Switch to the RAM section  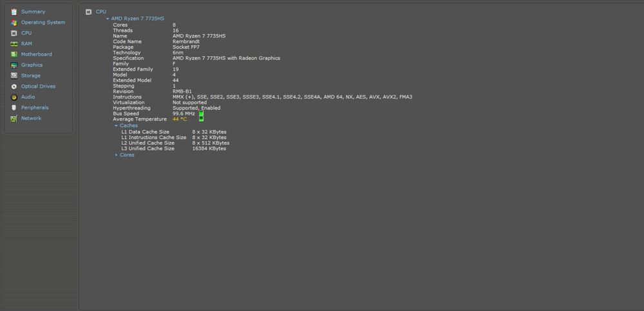point(26,44)
